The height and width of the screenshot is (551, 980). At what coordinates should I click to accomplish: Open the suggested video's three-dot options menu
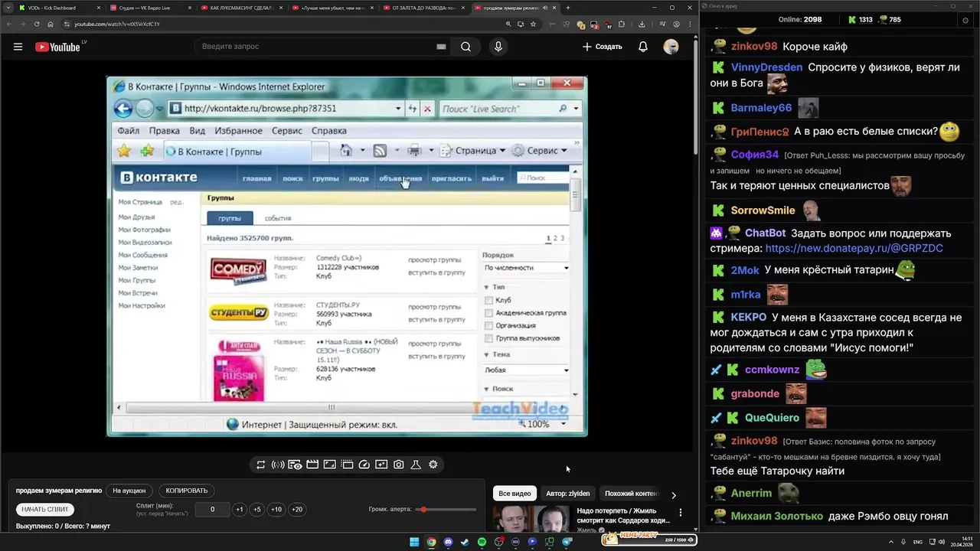click(681, 513)
